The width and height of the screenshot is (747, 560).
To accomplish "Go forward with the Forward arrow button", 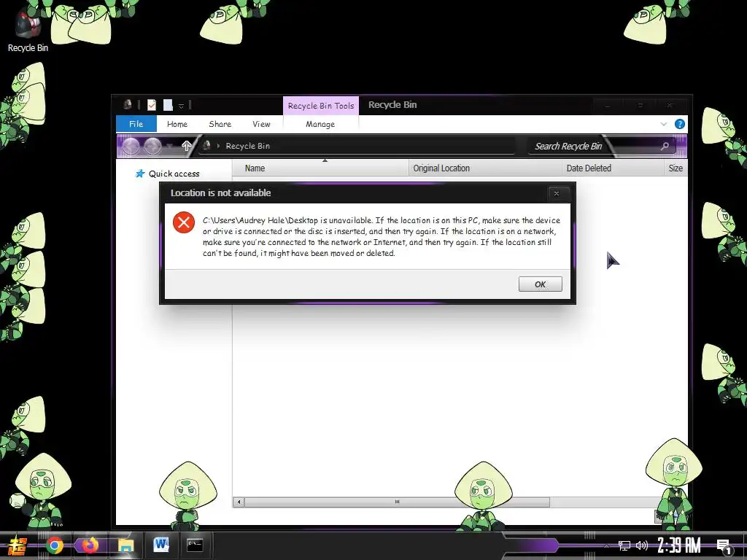I will (152, 146).
